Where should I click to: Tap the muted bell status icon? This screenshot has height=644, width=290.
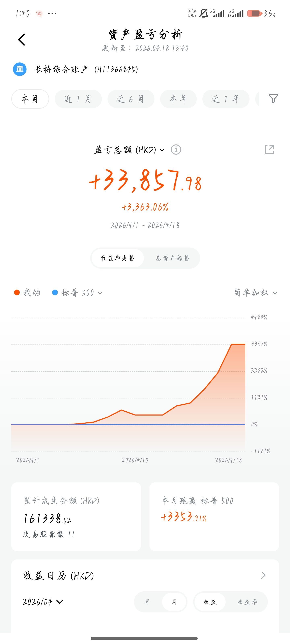[203, 13]
